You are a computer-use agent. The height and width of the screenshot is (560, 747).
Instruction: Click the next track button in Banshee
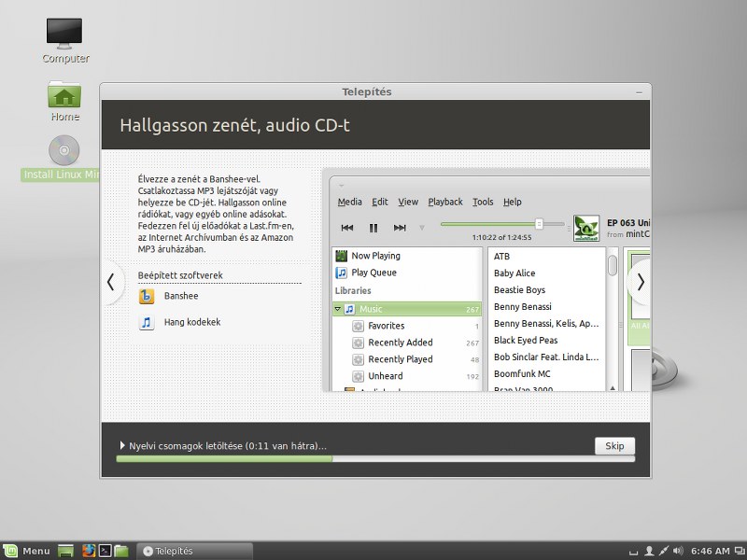pos(400,228)
